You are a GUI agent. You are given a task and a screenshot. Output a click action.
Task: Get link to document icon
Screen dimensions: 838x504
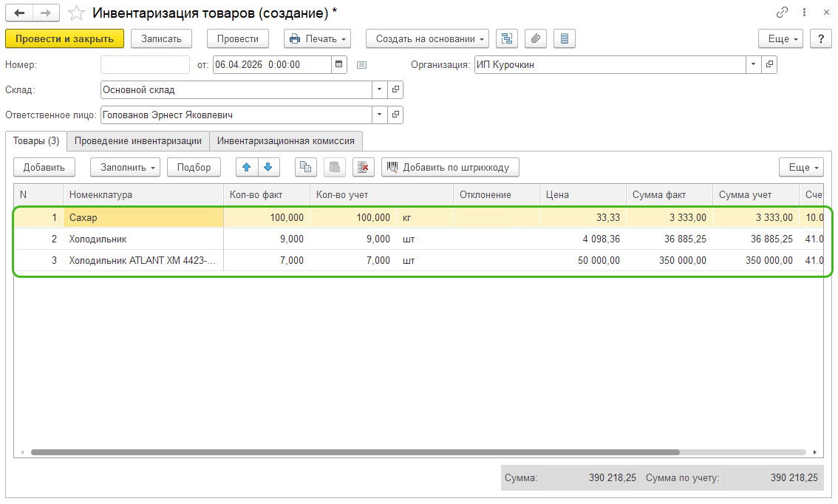point(782,13)
